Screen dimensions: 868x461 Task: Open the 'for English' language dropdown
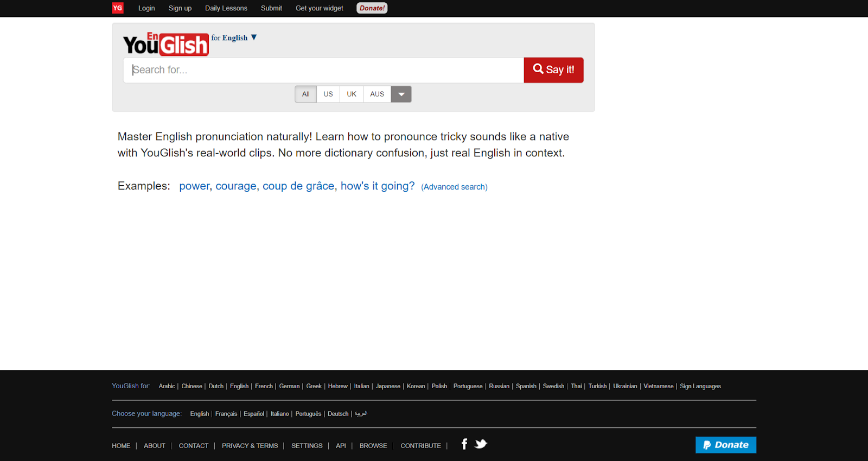[234, 37]
